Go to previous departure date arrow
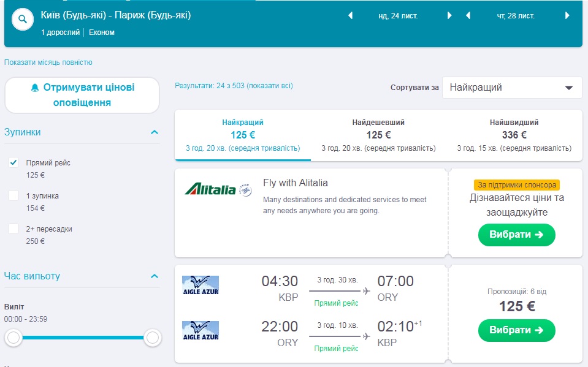The width and height of the screenshot is (588, 367). [351, 16]
